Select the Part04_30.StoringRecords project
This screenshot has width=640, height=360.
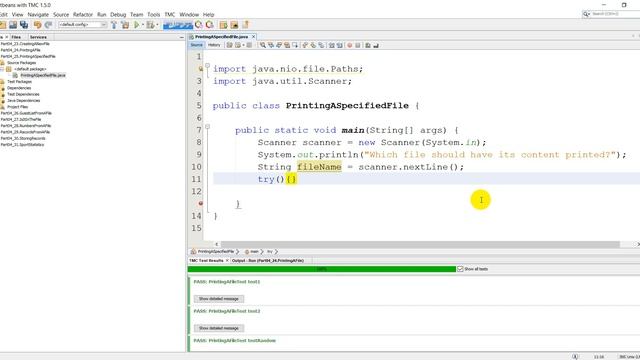[x=23, y=138]
